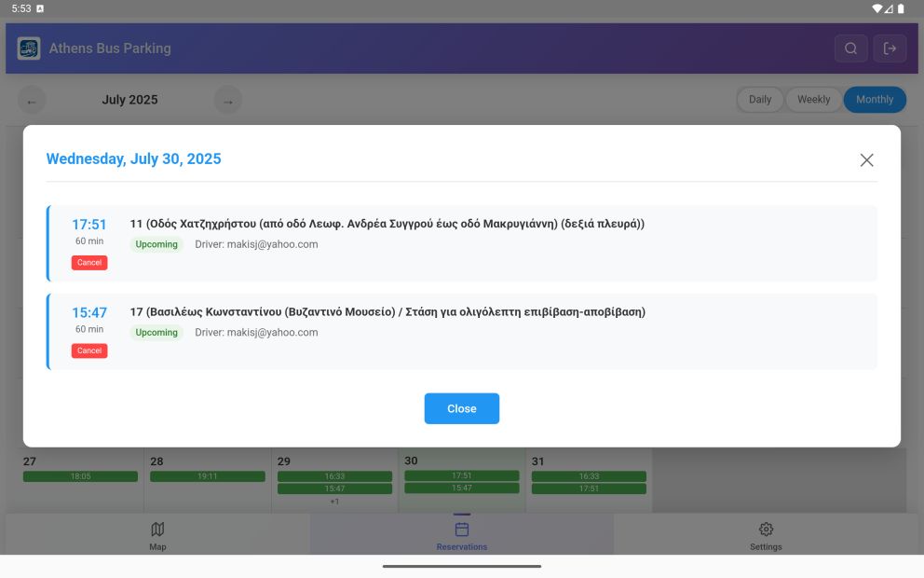
Task: Select 19:11 reservation on day 28
Action: pyautogui.click(x=208, y=476)
